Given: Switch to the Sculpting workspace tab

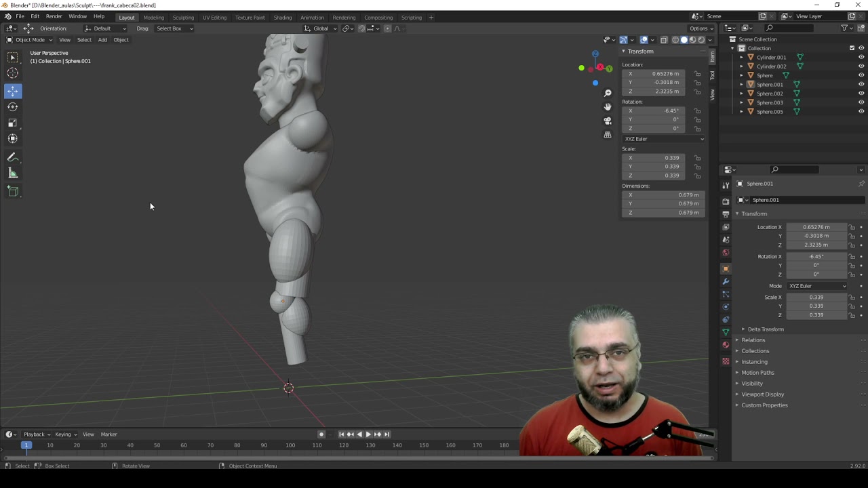Looking at the screenshot, I should point(183,18).
